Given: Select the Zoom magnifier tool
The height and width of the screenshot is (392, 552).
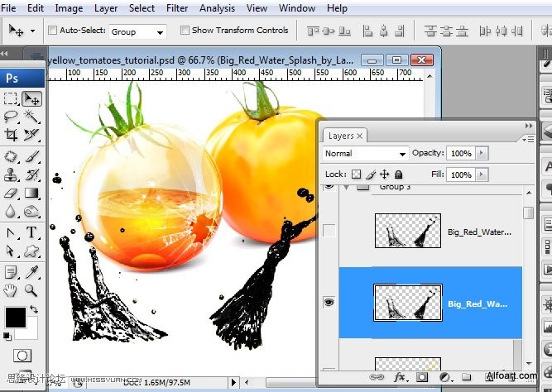Looking at the screenshot, I should (31, 290).
